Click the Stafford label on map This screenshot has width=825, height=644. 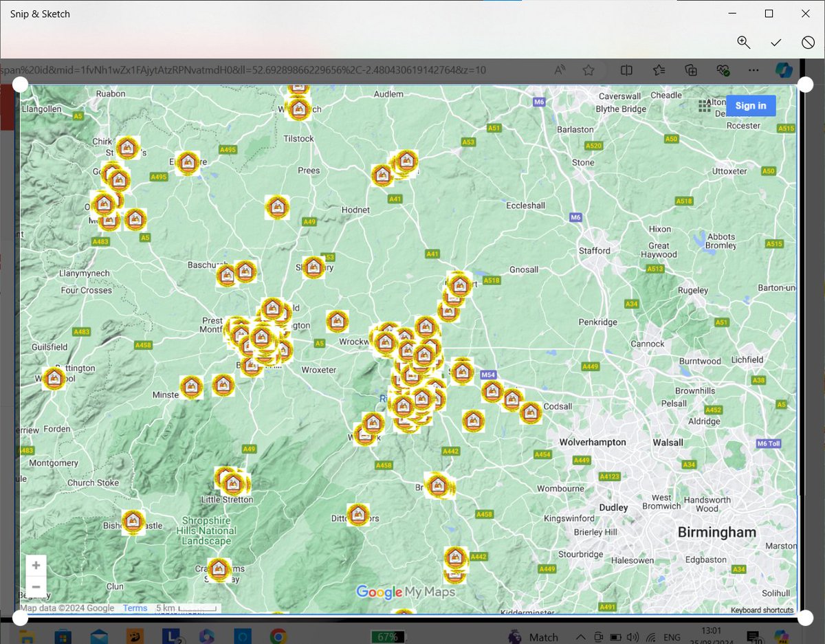click(594, 250)
